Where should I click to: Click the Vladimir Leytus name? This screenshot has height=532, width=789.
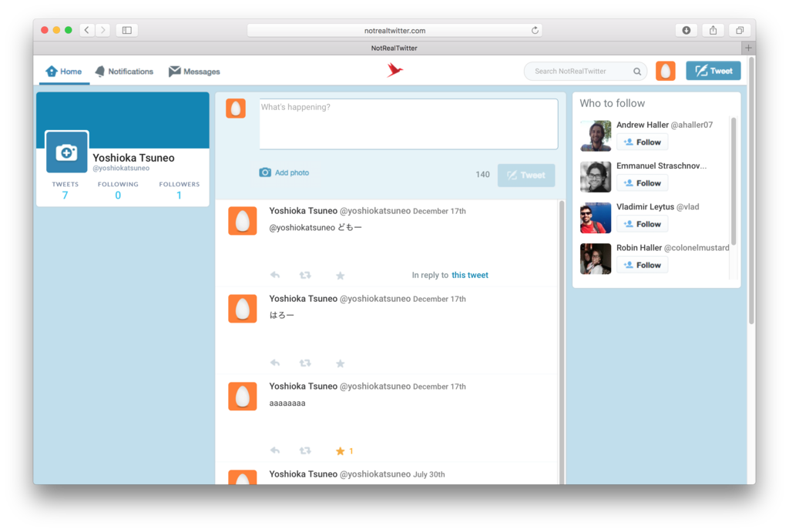(645, 206)
